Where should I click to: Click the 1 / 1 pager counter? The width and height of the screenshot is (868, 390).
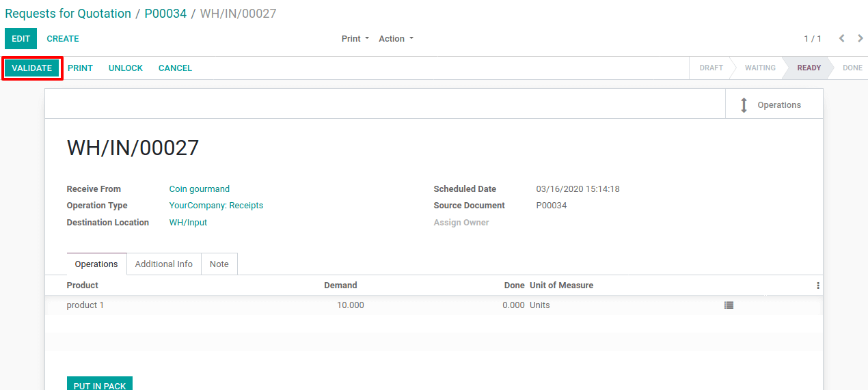pos(813,39)
